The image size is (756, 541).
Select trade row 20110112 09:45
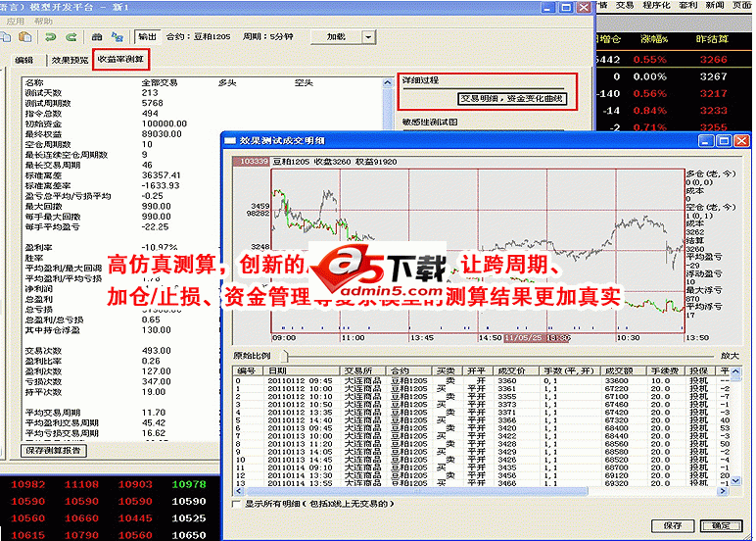(481, 381)
